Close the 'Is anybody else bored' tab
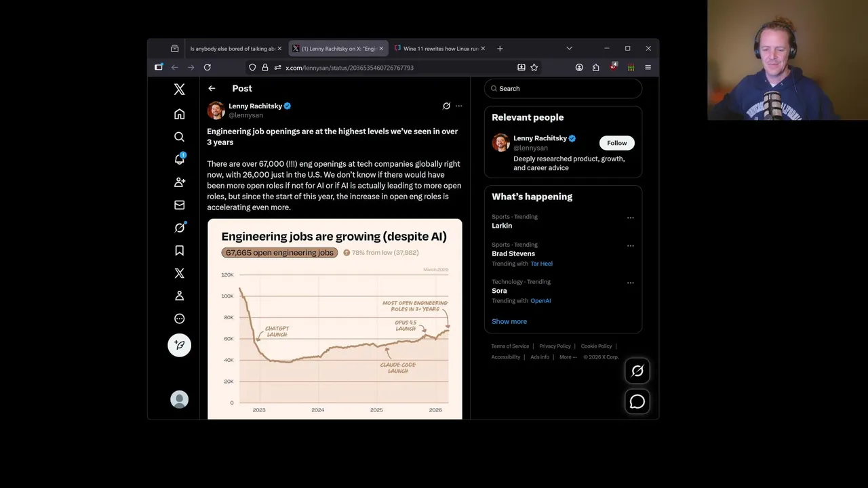Viewport: 868px width, 488px height. click(x=279, y=49)
